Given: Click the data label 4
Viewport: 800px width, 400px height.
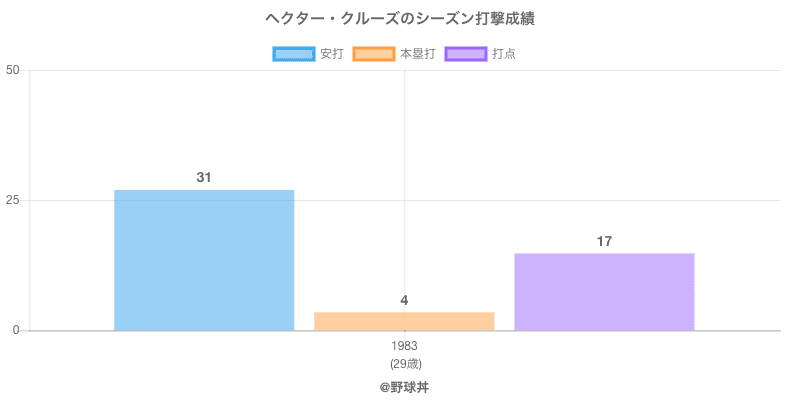Looking at the screenshot, I should 404,300.
